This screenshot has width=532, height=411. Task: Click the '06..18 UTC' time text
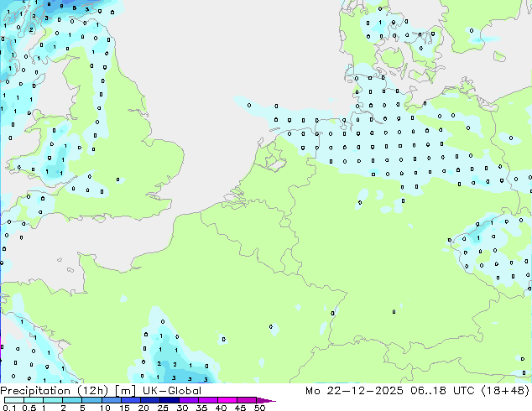point(442,391)
